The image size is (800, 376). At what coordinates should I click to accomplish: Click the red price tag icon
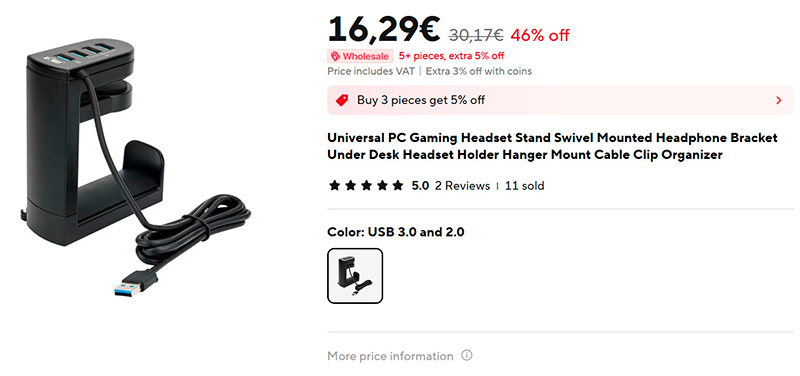coord(342,100)
